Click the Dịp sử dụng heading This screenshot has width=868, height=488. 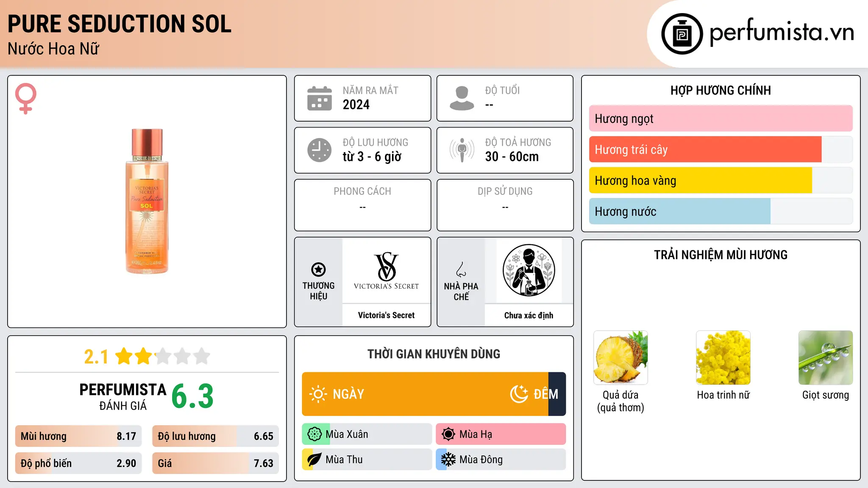(x=505, y=191)
